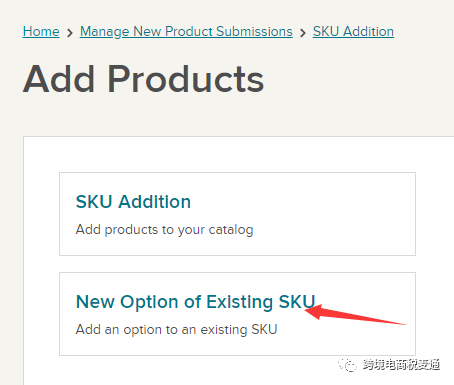Click the empty right side of the SKU Addition card

(333, 214)
